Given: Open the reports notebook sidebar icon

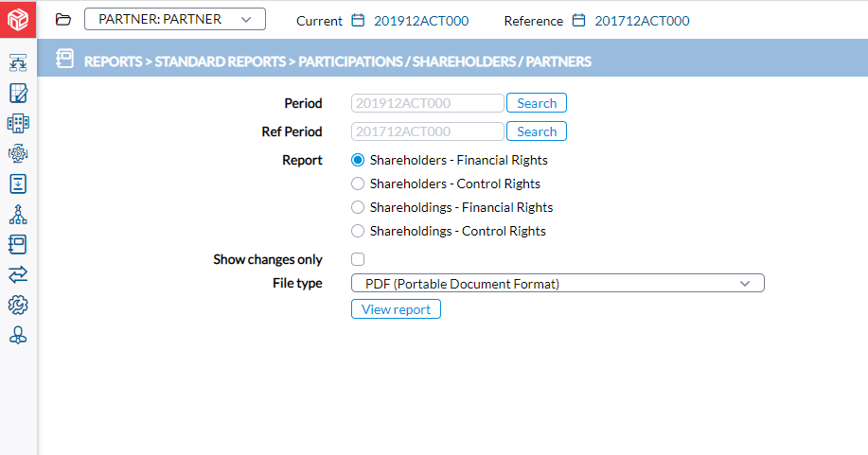Looking at the screenshot, I should 18,244.
